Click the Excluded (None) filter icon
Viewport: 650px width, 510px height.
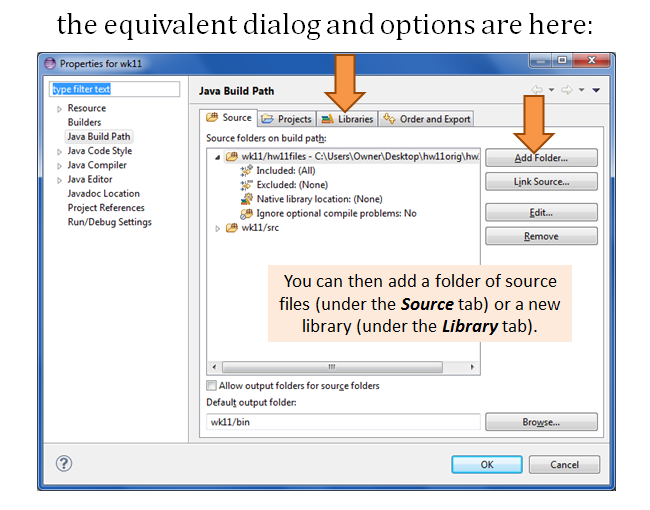pos(246,185)
